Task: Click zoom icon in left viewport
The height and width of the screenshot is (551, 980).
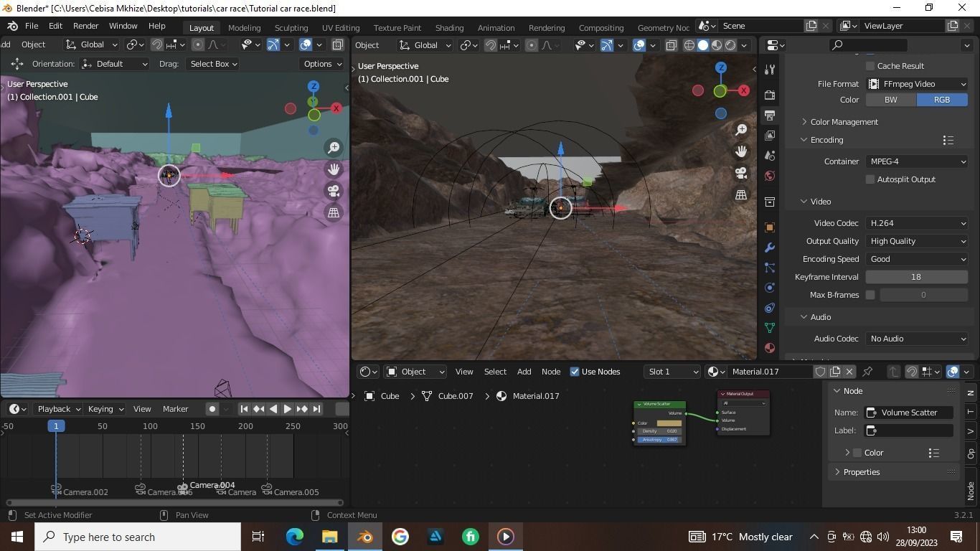Action: (334, 148)
